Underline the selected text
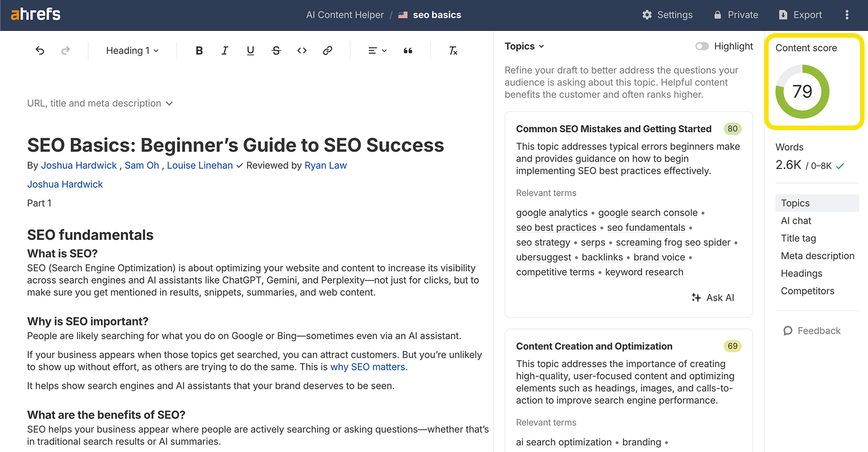 (x=250, y=50)
